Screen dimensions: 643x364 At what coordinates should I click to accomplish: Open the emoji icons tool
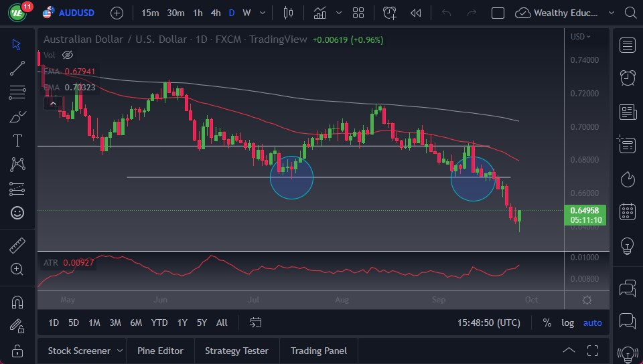pos(17,213)
